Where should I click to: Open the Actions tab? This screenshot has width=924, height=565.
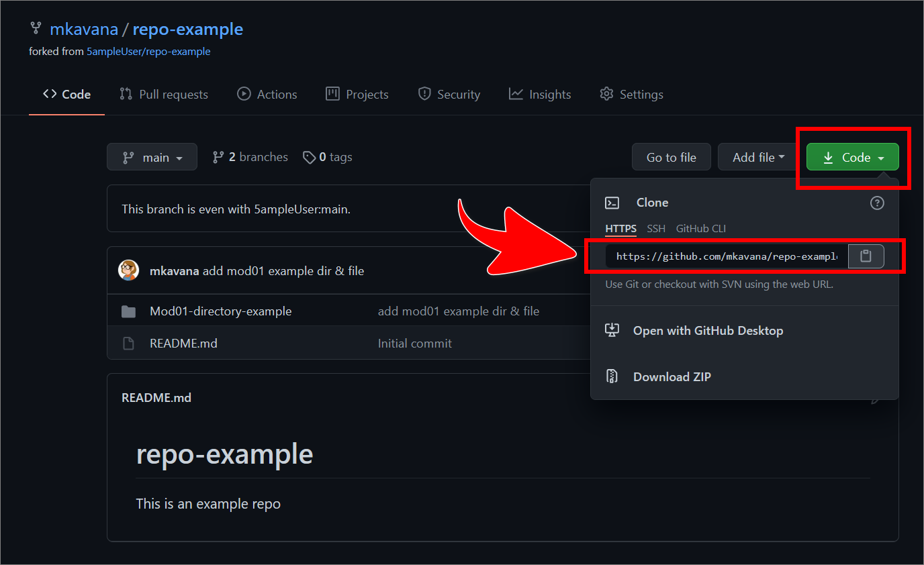[x=267, y=95]
